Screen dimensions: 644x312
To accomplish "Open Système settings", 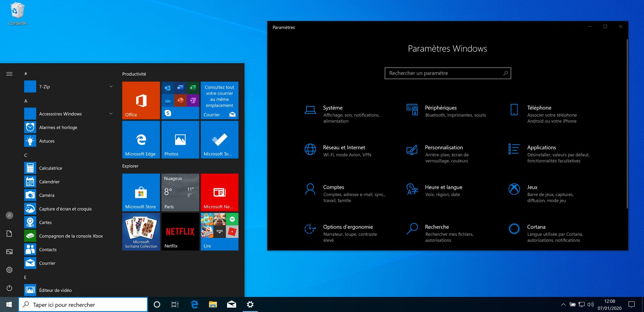I will click(332, 108).
